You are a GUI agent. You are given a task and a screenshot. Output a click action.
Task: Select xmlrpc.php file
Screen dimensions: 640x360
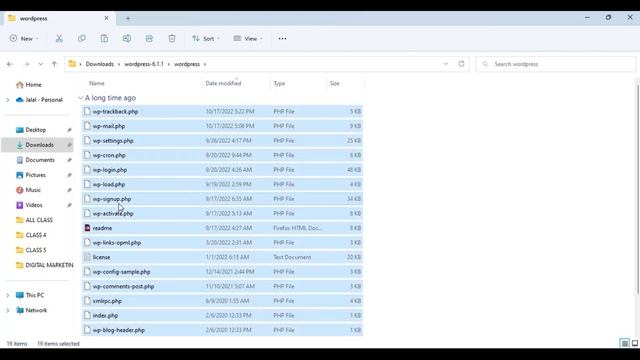pos(222,301)
